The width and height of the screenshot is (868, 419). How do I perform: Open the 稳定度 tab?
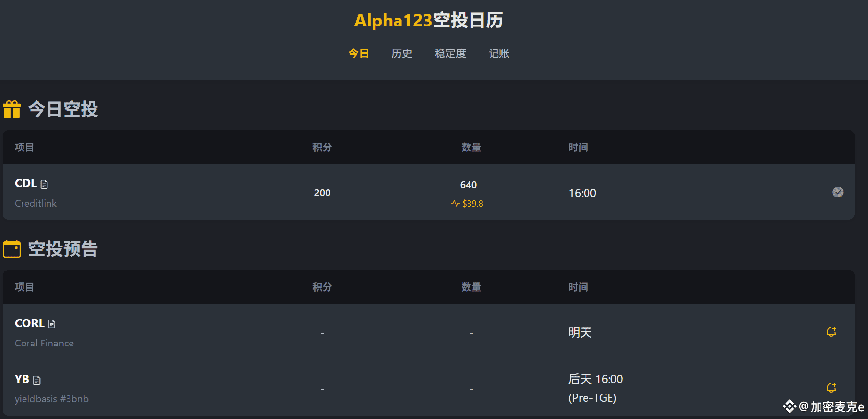(x=450, y=53)
